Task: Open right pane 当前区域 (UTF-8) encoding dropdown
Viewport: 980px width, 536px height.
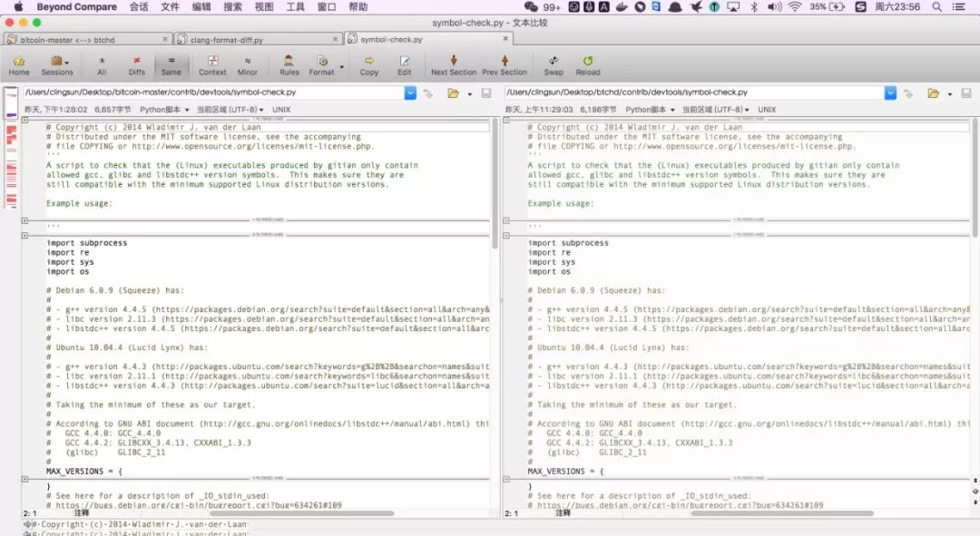Action: click(x=716, y=110)
